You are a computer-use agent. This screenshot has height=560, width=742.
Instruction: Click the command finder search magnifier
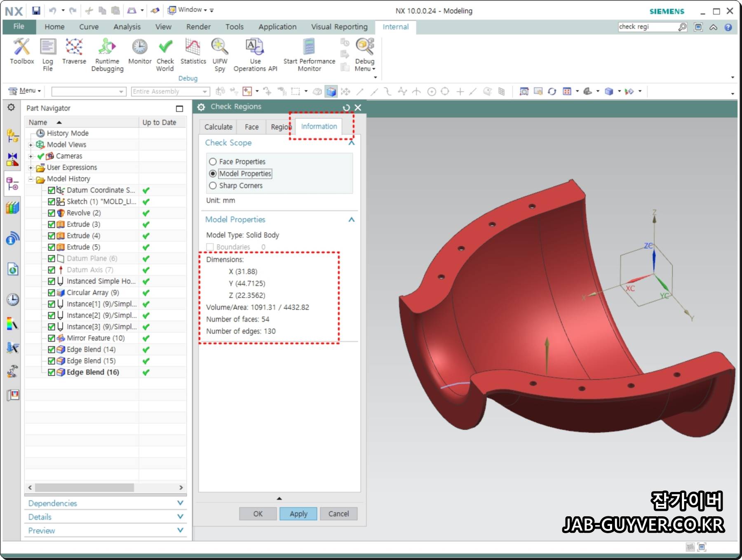coord(683,27)
